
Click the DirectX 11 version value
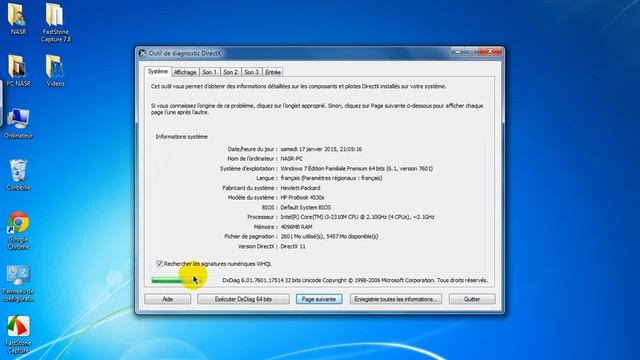click(293, 247)
